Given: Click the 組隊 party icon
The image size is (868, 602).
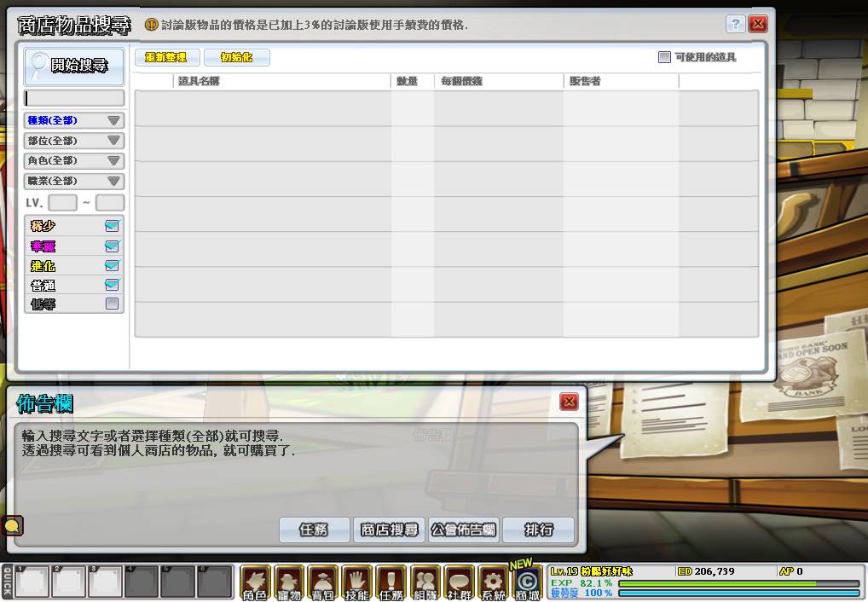Looking at the screenshot, I should 425,583.
